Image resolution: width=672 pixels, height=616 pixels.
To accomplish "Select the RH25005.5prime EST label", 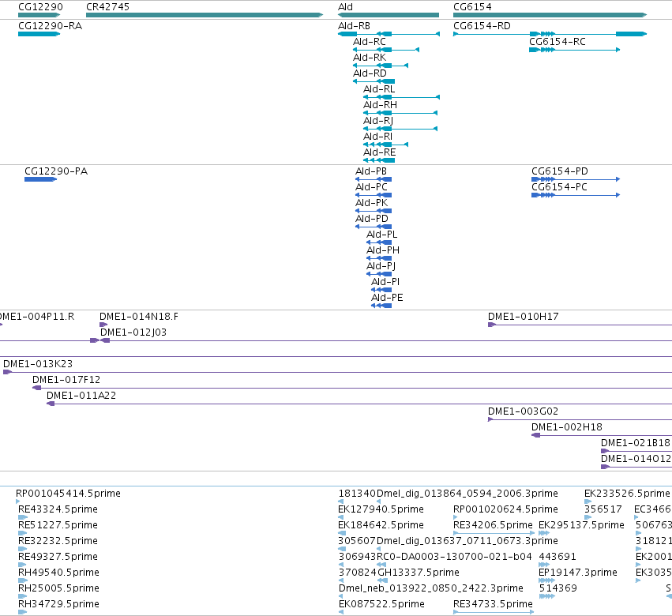I will click(58, 588).
